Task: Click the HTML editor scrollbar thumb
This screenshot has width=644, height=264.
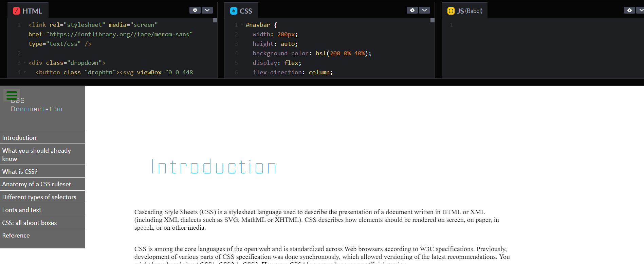Action: click(x=215, y=20)
